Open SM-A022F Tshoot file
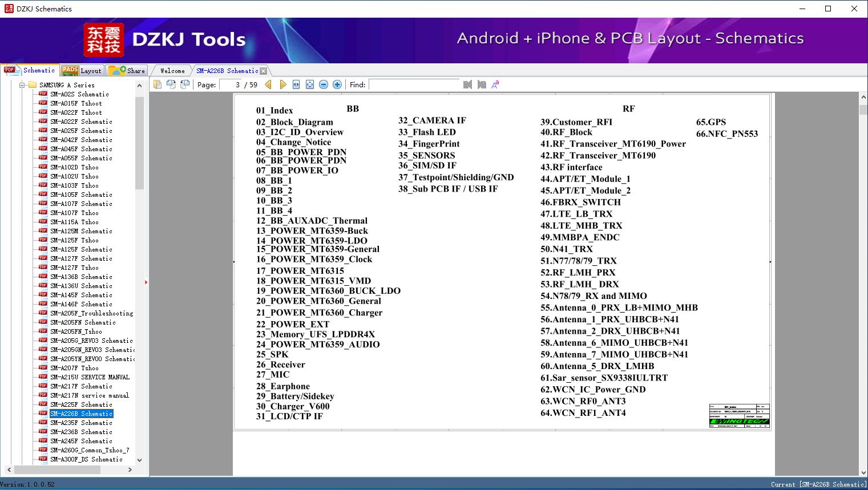The image size is (868, 490). click(x=76, y=112)
